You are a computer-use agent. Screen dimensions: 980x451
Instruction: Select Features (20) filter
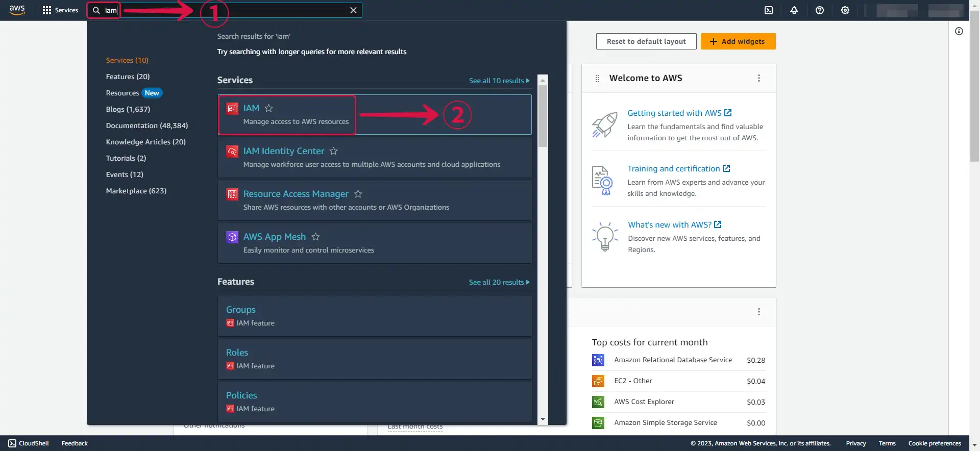(x=128, y=77)
